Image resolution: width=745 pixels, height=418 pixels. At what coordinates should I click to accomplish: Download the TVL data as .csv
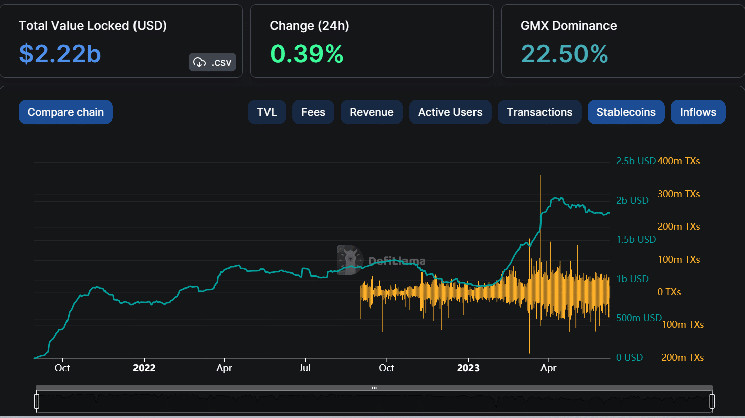tap(213, 62)
